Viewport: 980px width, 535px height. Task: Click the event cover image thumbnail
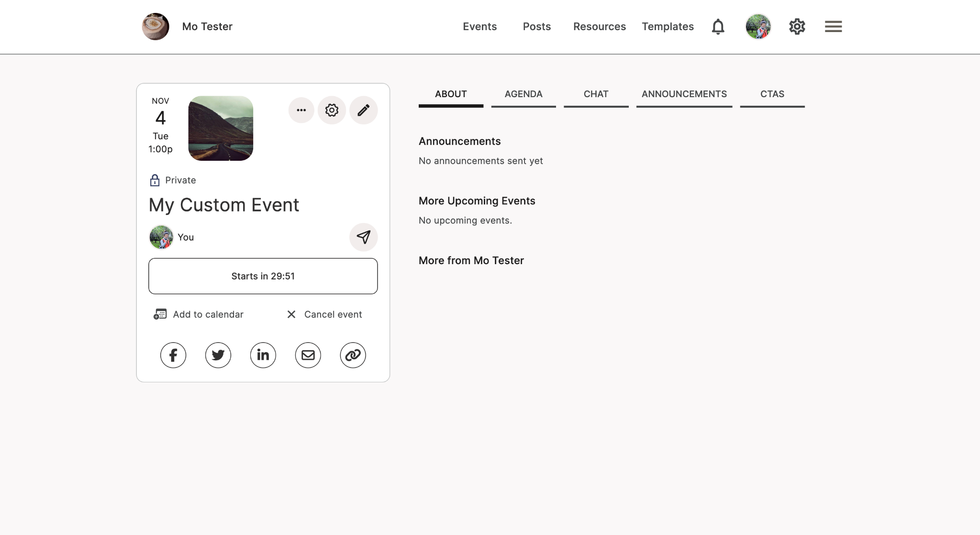[221, 128]
